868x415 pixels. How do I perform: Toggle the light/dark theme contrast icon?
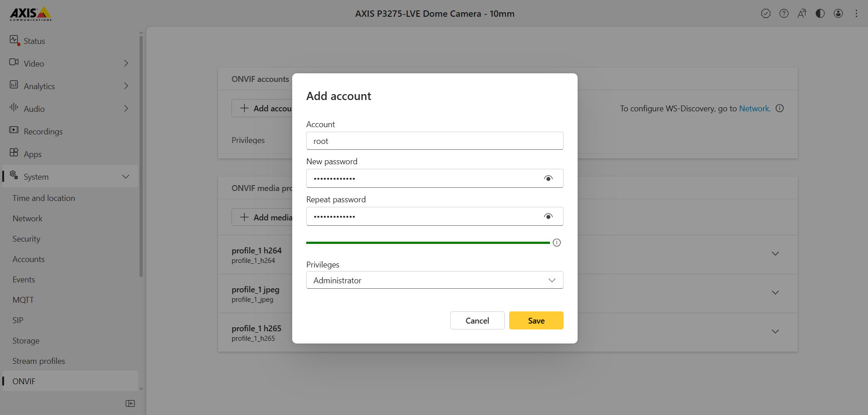click(820, 14)
